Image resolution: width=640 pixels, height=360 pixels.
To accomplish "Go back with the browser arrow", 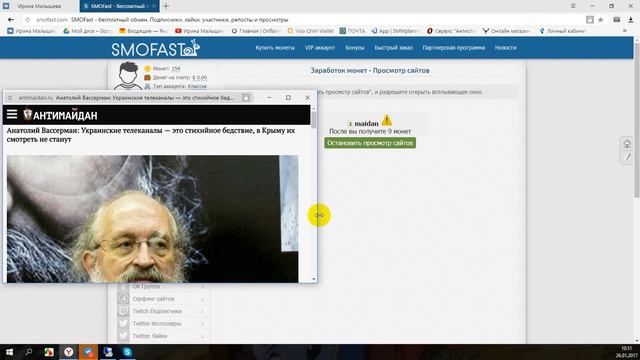I will [x=11, y=20].
